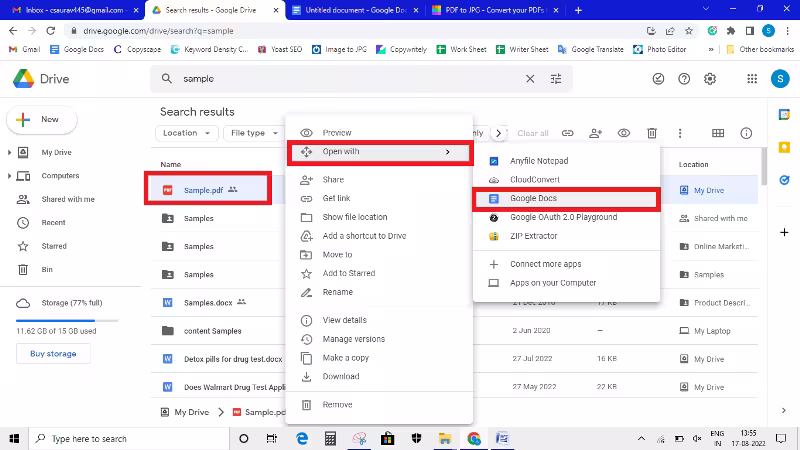Screen dimensions: 800x450
Task: Click the New button
Action: pos(42,120)
